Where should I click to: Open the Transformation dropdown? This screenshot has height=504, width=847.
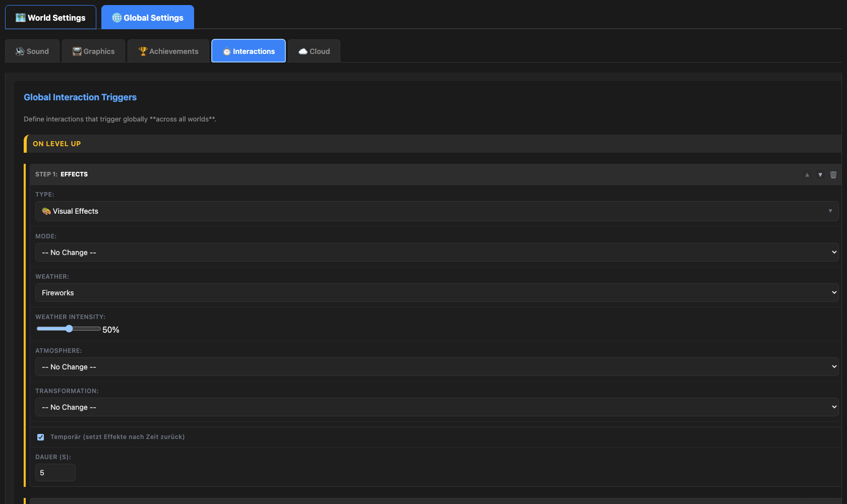click(437, 407)
